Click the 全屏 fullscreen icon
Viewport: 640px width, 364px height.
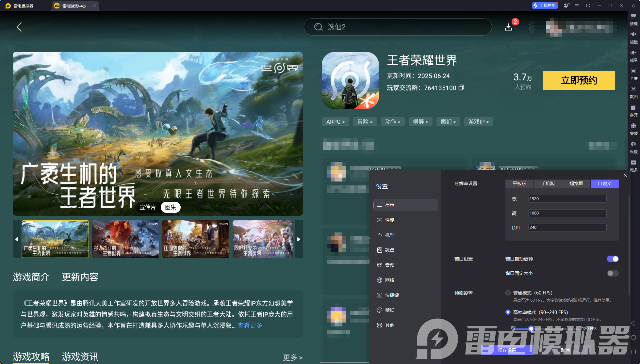pos(633,74)
